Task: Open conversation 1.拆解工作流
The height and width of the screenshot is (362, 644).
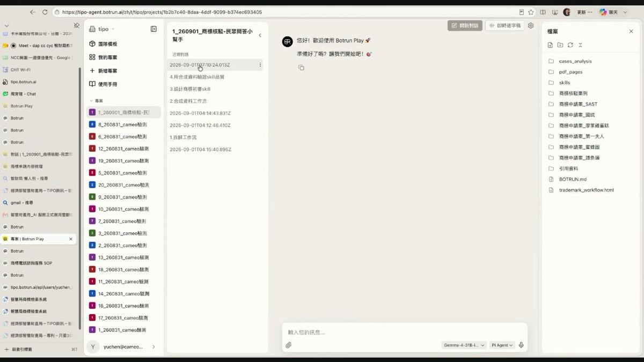Action: point(183,137)
